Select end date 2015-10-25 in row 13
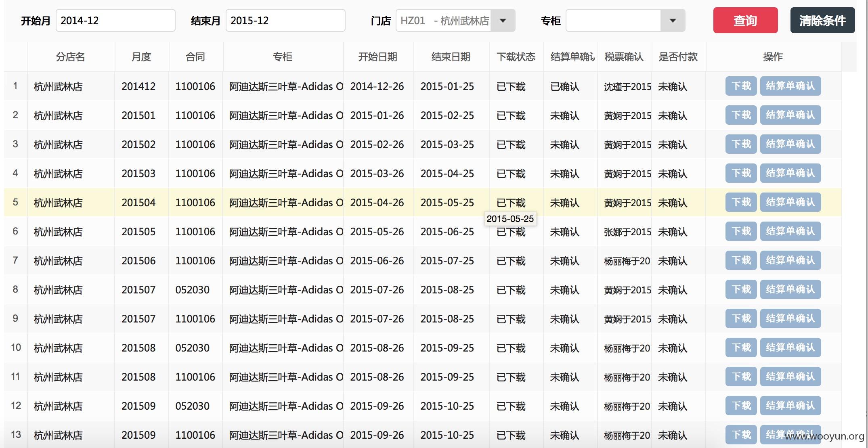This screenshot has width=868, height=448. coord(451,435)
